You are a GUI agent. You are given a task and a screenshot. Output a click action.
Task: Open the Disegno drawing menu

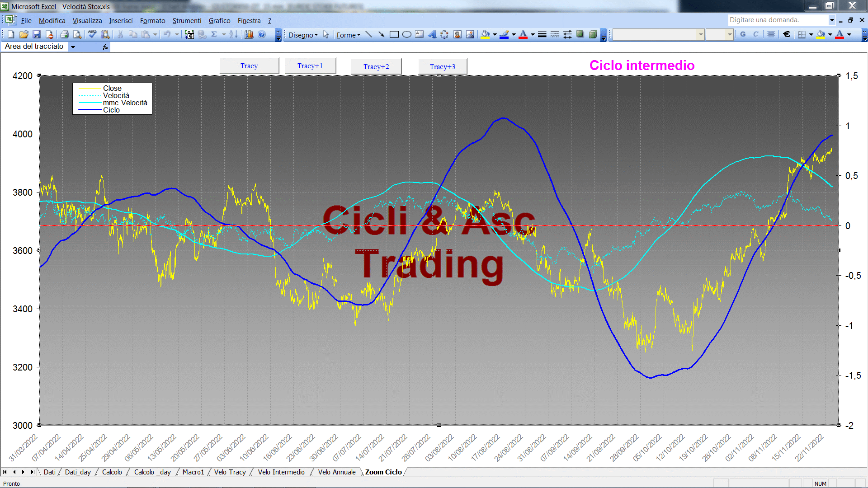pyautogui.click(x=303, y=35)
